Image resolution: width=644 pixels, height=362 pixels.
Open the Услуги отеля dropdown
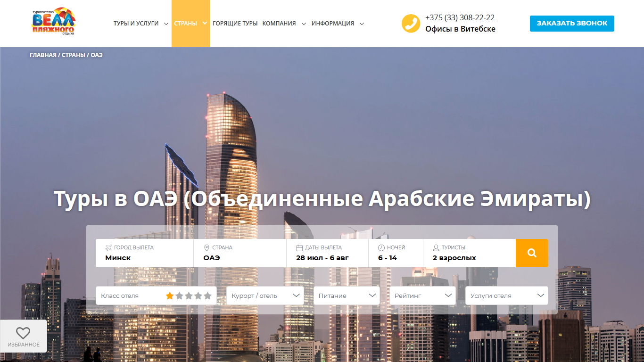(507, 296)
